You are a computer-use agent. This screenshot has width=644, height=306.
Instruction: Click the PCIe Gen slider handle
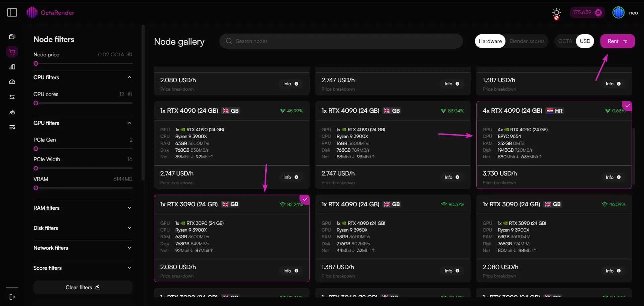36,149
